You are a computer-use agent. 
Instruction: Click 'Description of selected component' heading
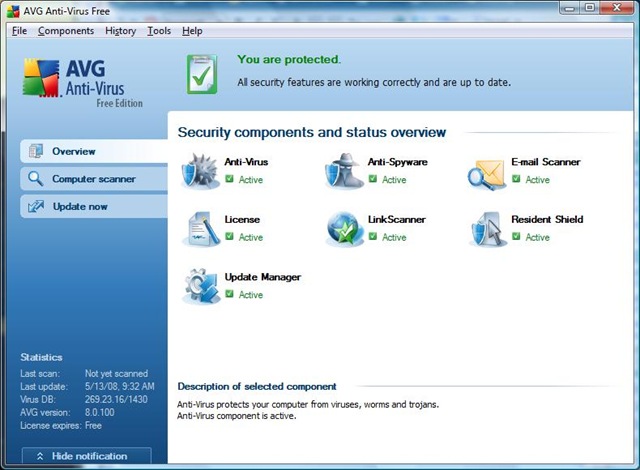tap(257, 386)
